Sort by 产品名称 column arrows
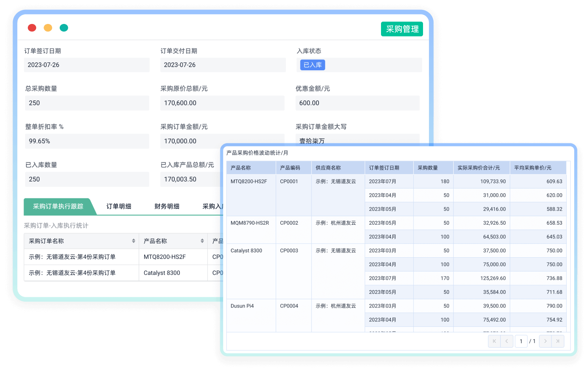 (x=202, y=241)
